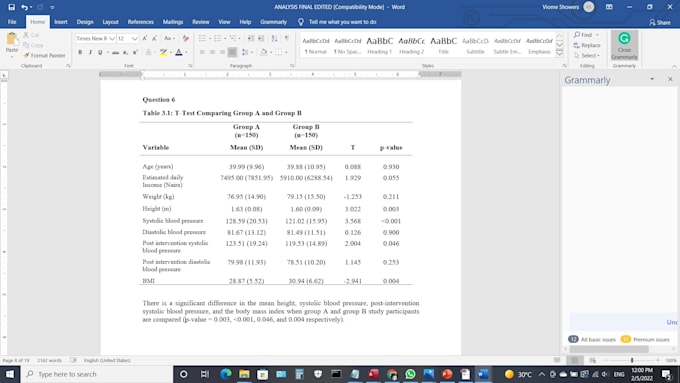
Task: Click the Find button
Action: tap(586, 35)
